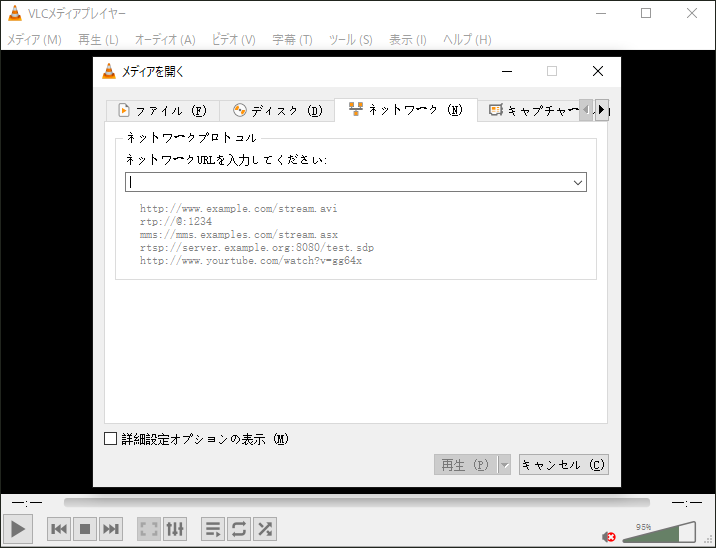Click the cone icon in メディアを開く dialog title
716x548 pixels.
coord(109,71)
